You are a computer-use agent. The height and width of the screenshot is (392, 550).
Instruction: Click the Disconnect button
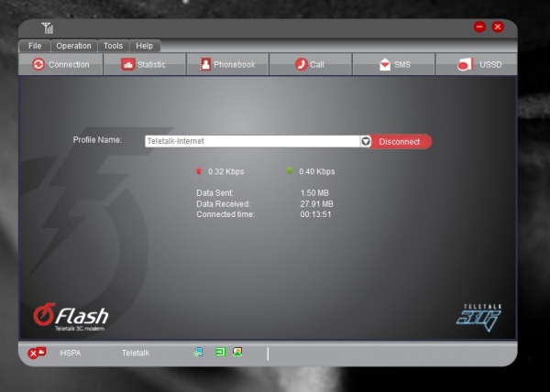coord(400,142)
